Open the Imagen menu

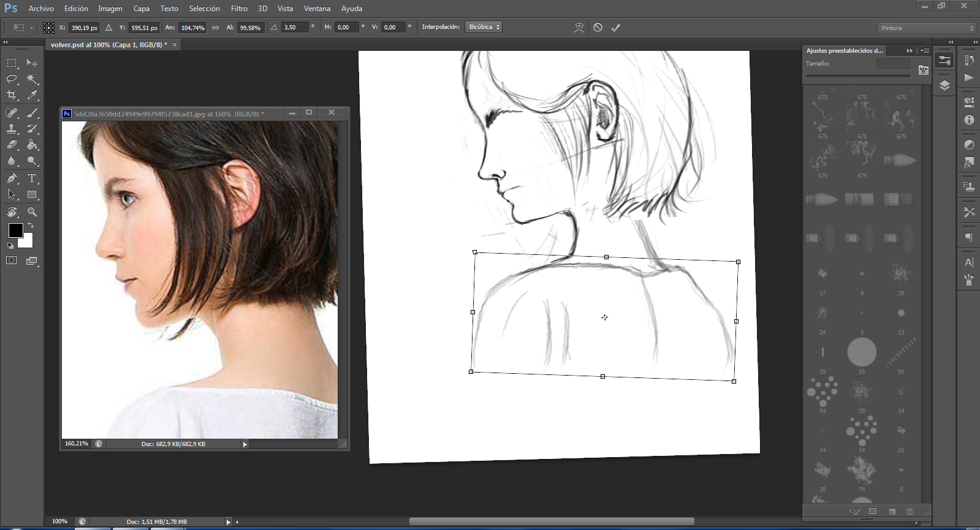point(110,9)
